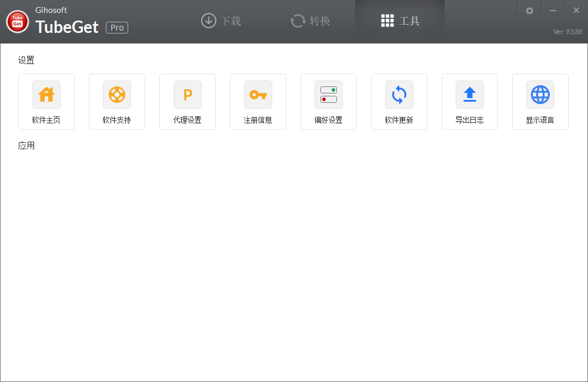
Task: Check for updates via 软件更新
Action: [x=399, y=102]
